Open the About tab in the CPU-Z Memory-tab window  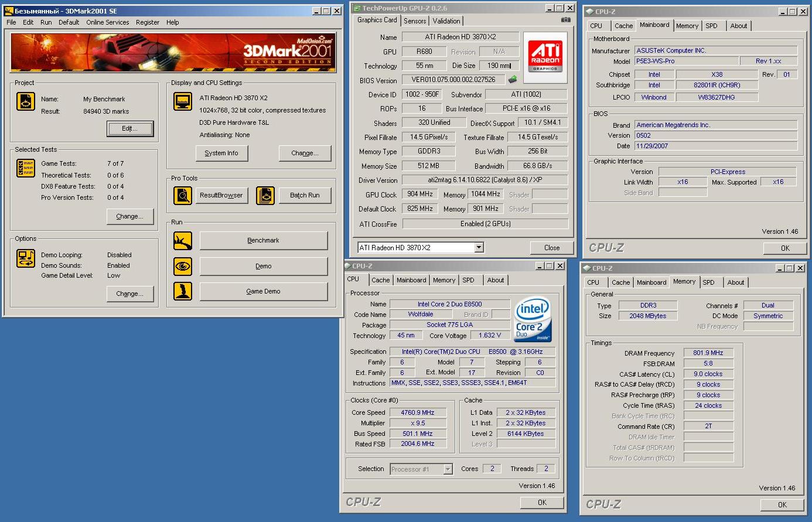(736, 282)
